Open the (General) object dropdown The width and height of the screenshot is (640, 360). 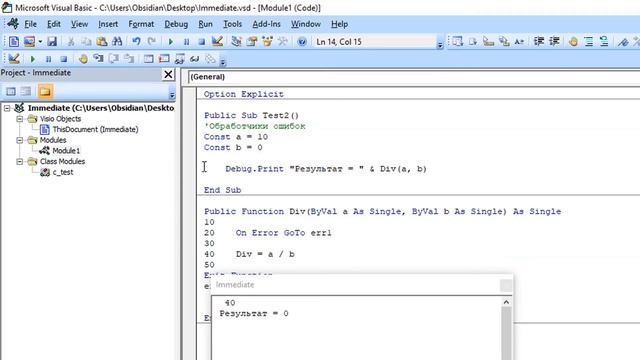tap(414, 77)
